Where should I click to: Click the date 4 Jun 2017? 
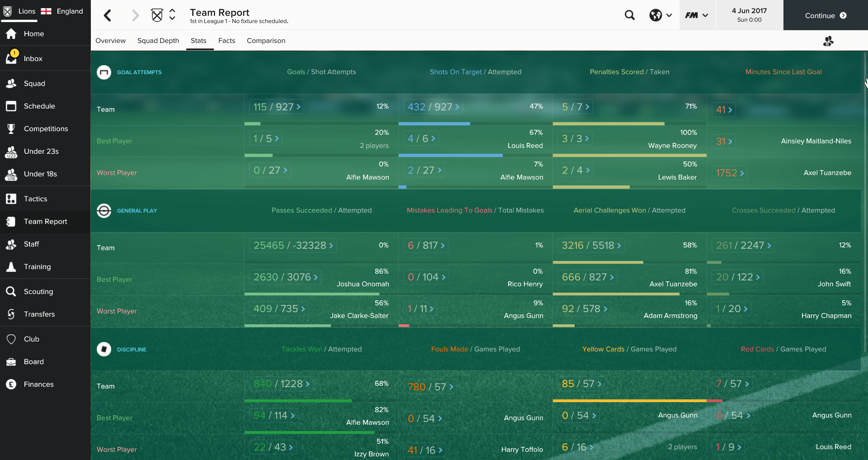[x=749, y=11]
